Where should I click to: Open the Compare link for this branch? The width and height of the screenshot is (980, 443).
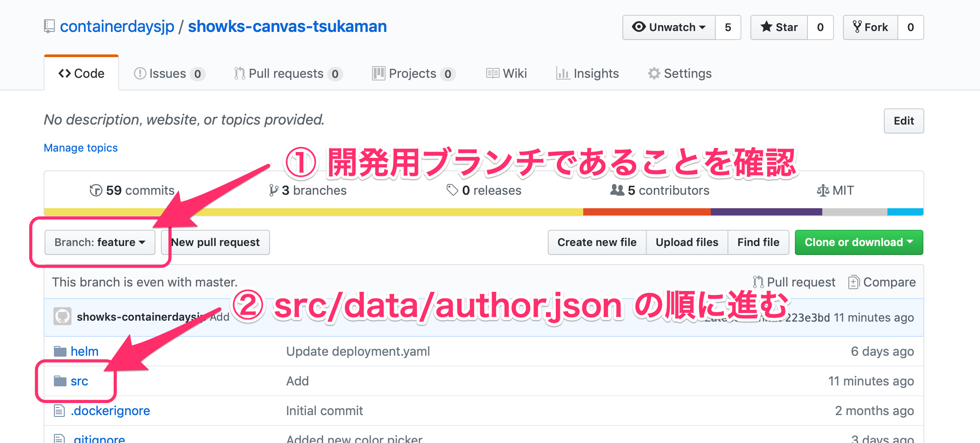pyautogui.click(x=882, y=282)
